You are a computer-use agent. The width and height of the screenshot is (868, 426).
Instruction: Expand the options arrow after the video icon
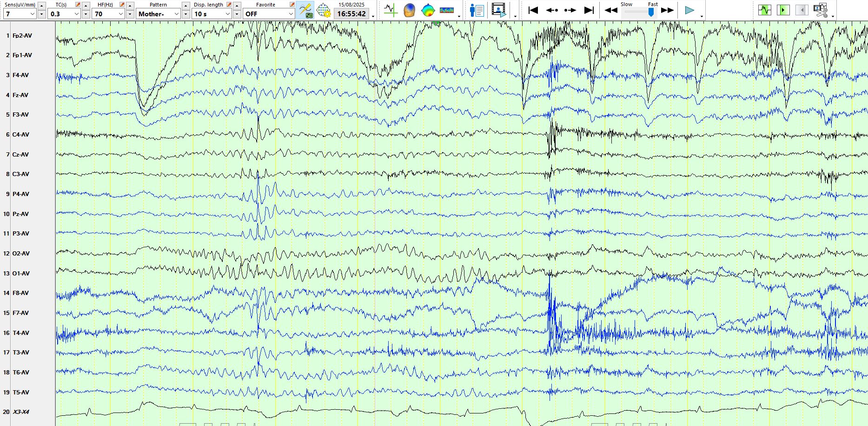pos(515,16)
